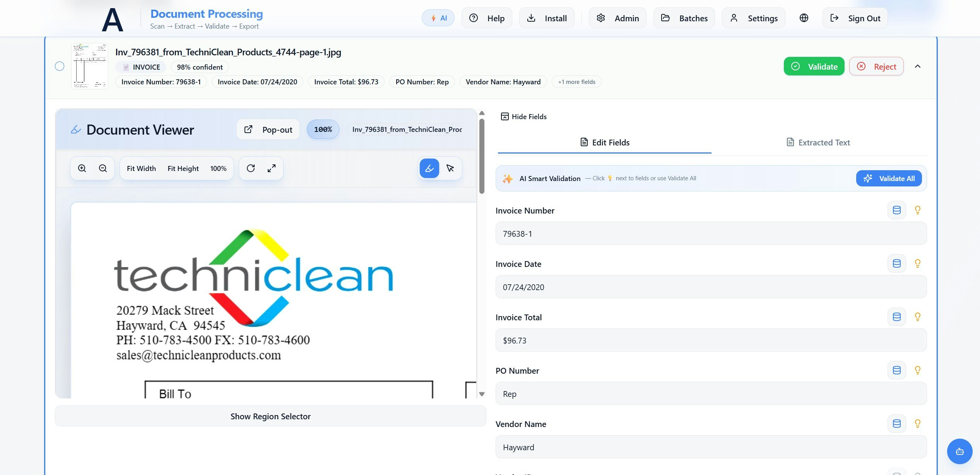Rotate the document with rotate icon
The image size is (980, 475).
tap(251, 168)
